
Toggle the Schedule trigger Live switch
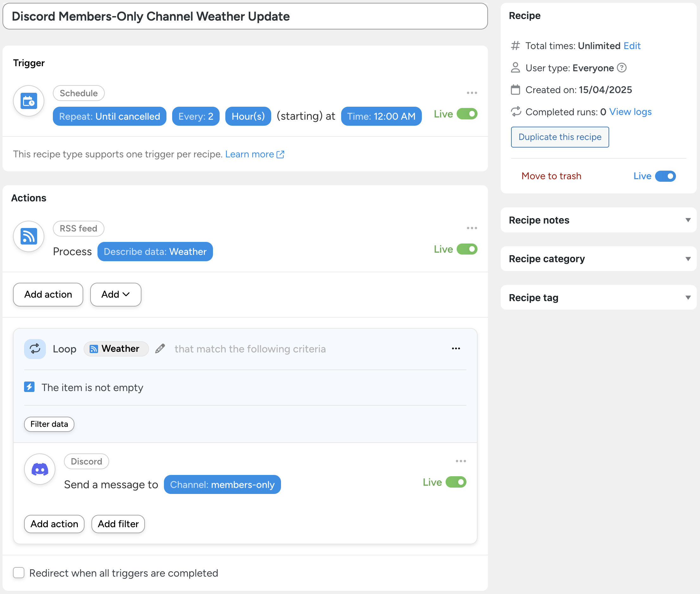pyautogui.click(x=467, y=114)
